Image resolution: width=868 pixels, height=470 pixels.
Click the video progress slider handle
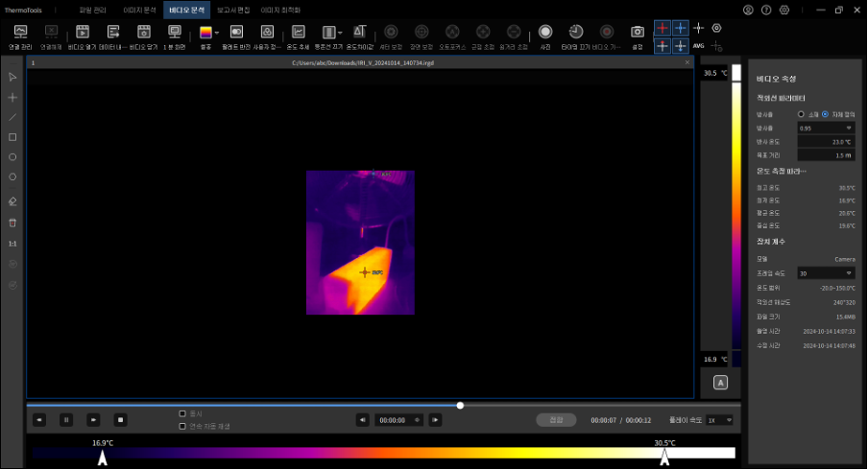pyautogui.click(x=460, y=405)
